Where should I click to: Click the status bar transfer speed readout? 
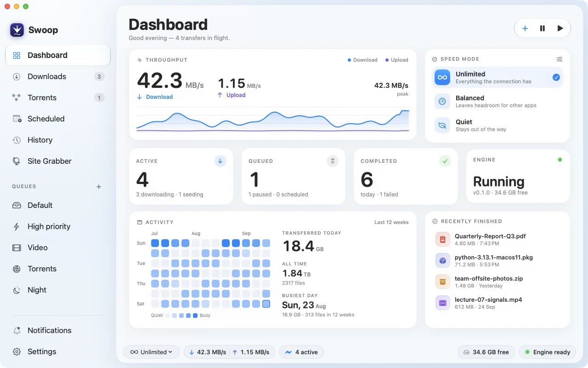click(x=230, y=352)
